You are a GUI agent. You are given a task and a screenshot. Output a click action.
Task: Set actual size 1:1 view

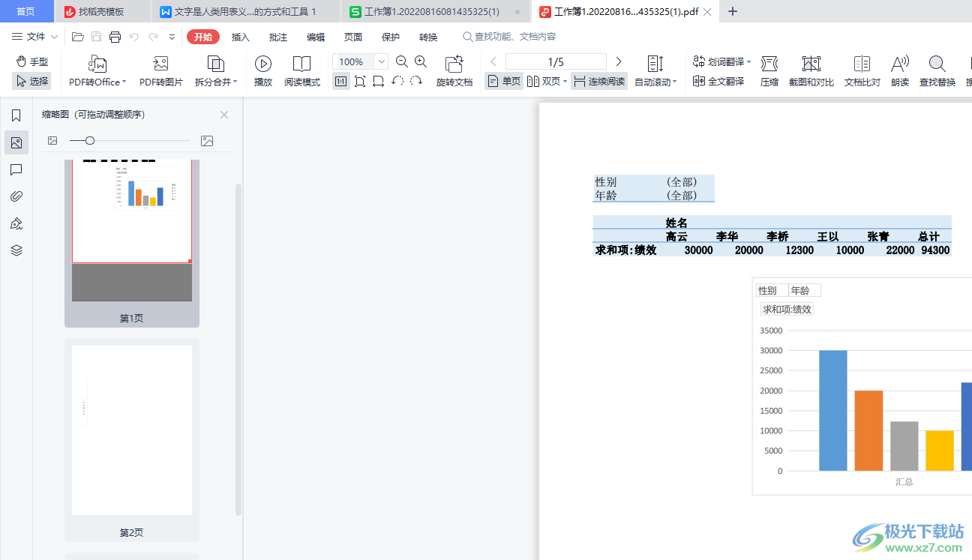click(x=340, y=81)
